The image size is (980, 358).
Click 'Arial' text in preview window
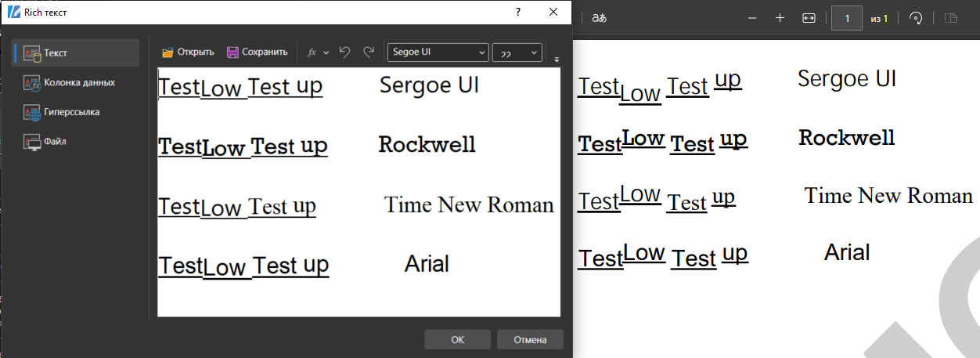point(847,252)
